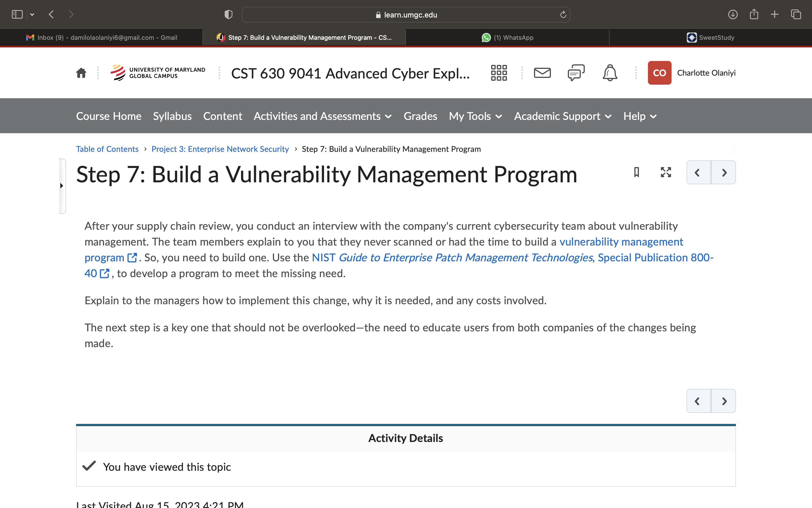Viewport: 812px width, 508px height.
Task: Bookmark this topic
Action: pyautogui.click(x=636, y=172)
